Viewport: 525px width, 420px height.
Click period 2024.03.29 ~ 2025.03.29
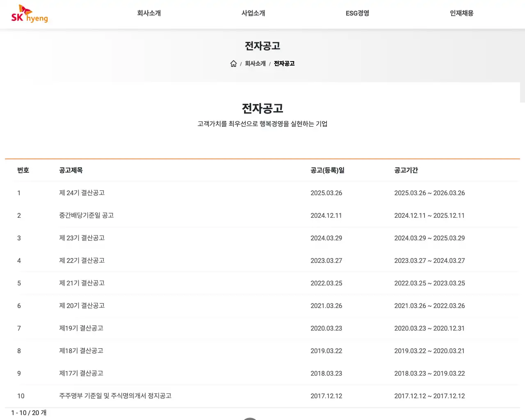(429, 238)
